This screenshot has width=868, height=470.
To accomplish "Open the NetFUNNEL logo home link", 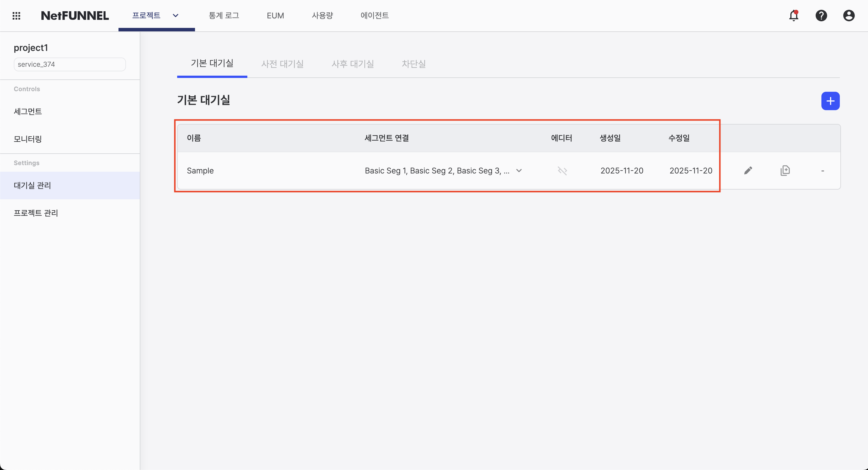I will tap(75, 16).
